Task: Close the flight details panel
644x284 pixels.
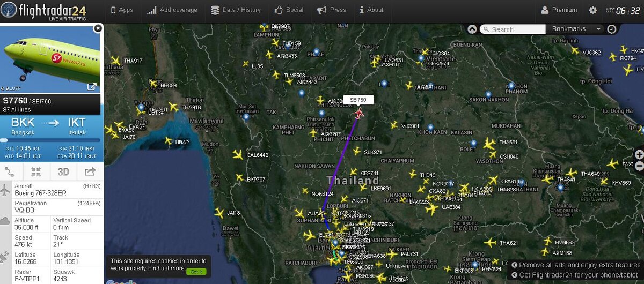Action: (x=98, y=28)
